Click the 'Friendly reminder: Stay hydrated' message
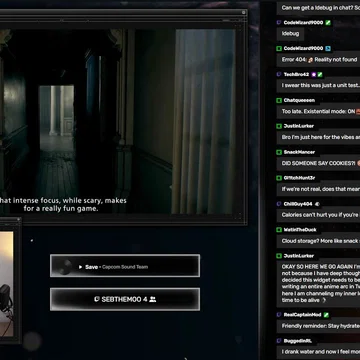Viewport: 360px width, 360px height. (318, 326)
